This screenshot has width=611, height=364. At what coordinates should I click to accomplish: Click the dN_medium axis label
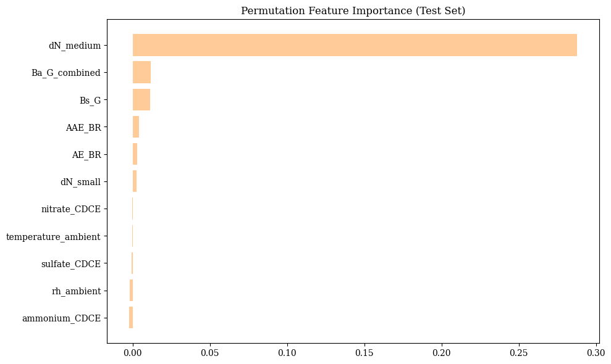(75, 46)
